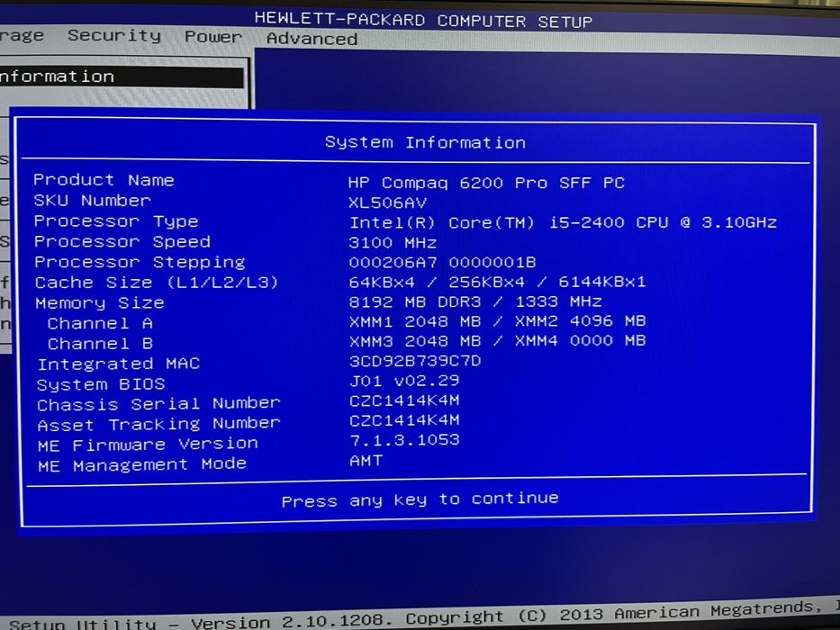This screenshot has height=630, width=840.
Task: Select 'XMM3 2048 MB / XMM4 0000 MB' value
Action: pyautogui.click(x=498, y=341)
